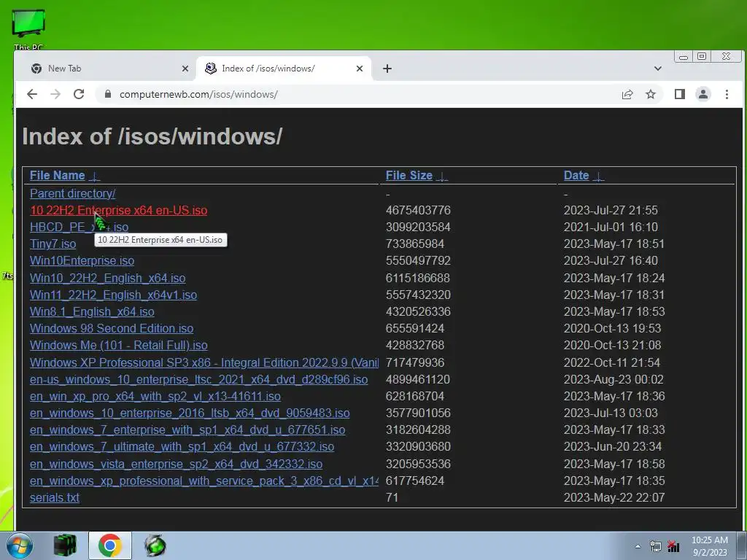Download 10 22H2 Enterprise x64 en-US.iso

pyautogui.click(x=118, y=210)
